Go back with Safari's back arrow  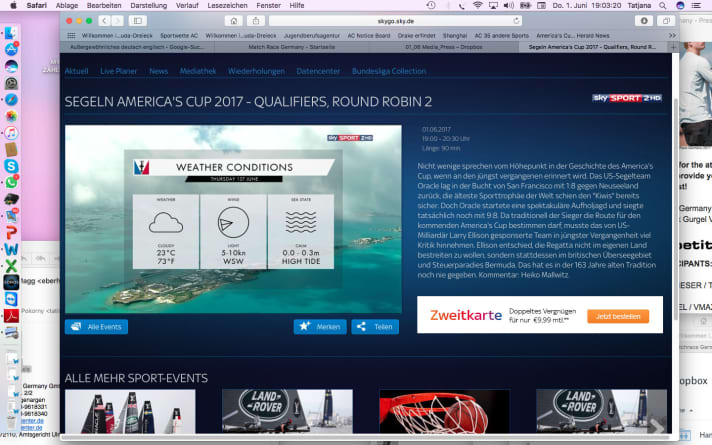pyautogui.click(x=104, y=21)
